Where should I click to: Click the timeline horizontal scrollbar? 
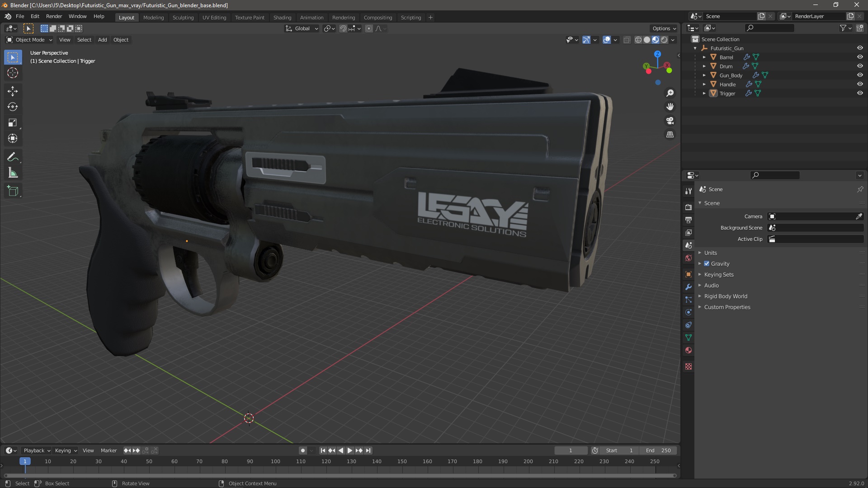click(x=340, y=475)
